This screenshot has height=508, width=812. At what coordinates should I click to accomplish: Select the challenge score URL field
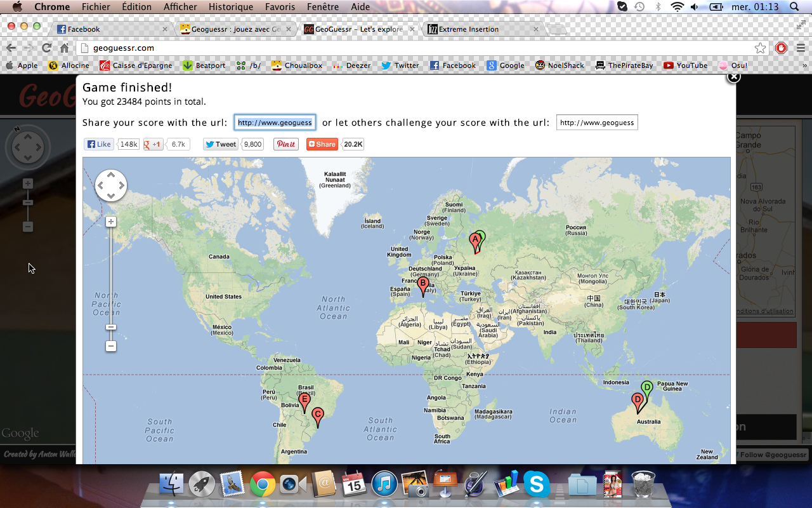[596, 123]
